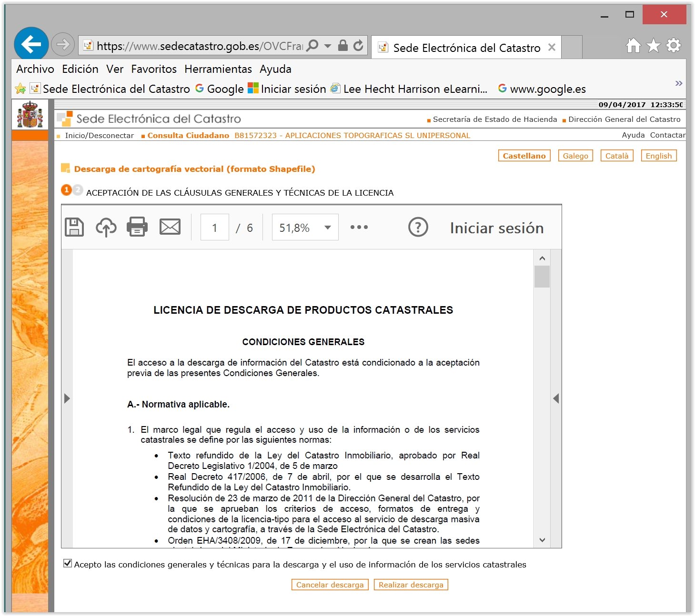Viewport: 695px width, 616px height.
Task: Click the search magnifier in address bar
Action: 312,46
